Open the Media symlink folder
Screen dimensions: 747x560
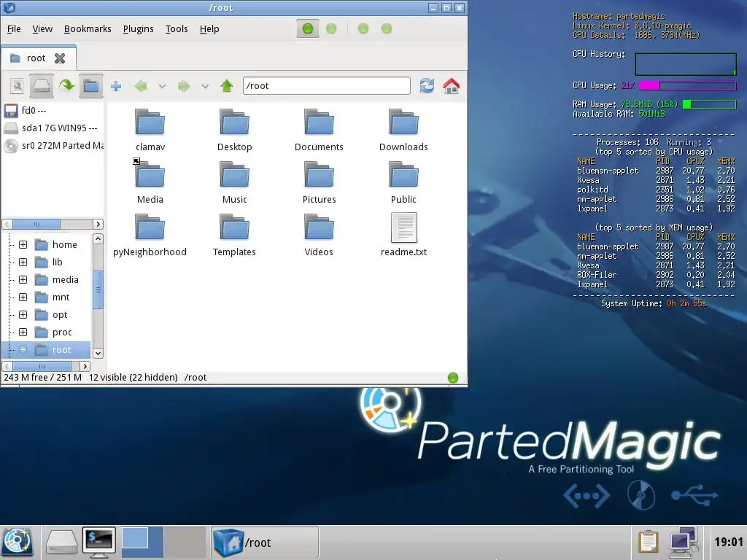click(x=150, y=182)
